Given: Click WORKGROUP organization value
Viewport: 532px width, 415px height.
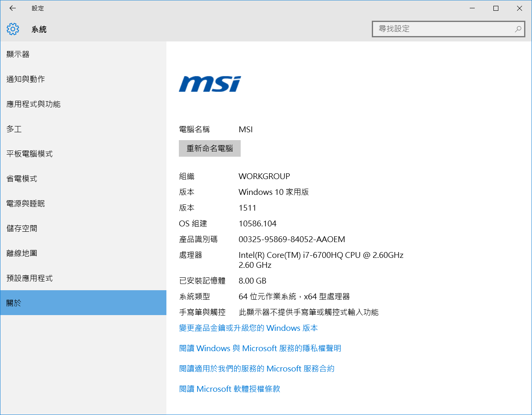Looking at the screenshot, I should [x=264, y=176].
